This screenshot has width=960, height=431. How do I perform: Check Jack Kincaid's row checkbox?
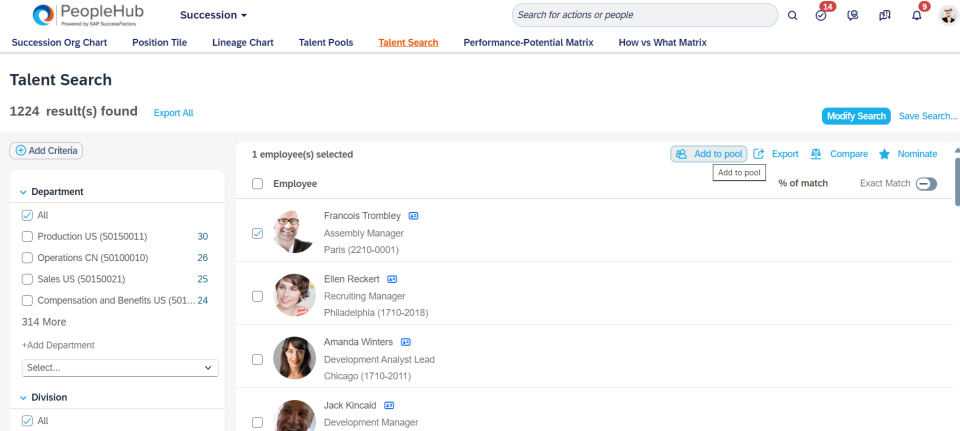tap(258, 422)
